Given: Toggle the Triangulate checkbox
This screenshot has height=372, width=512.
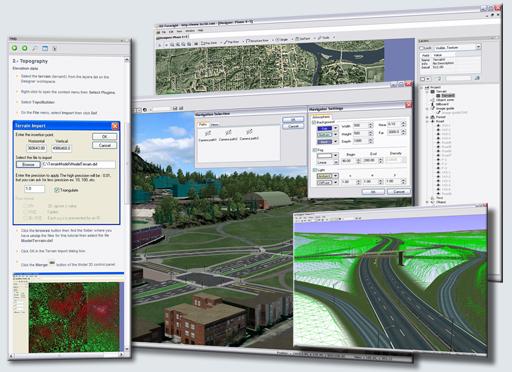Looking at the screenshot, I should point(57,190).
